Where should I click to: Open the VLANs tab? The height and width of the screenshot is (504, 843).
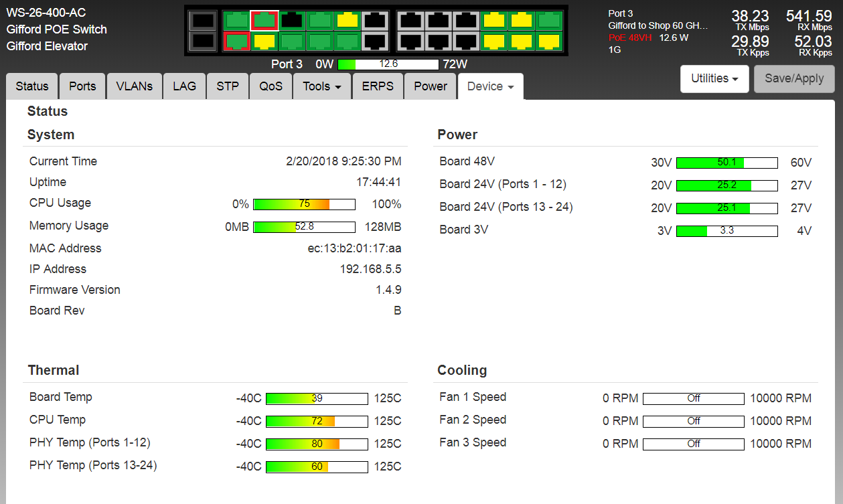(134, 86)
